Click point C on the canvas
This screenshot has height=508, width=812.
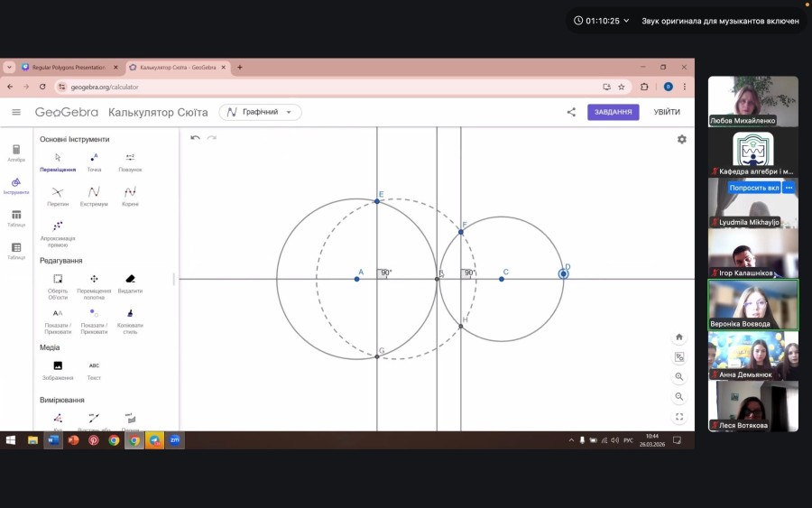click(502, 279)
